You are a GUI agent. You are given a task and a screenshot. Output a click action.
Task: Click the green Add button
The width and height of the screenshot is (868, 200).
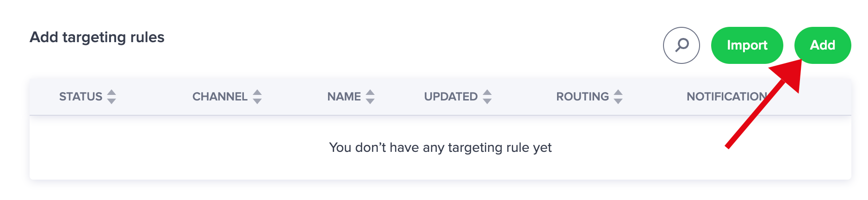click(823, 45)
